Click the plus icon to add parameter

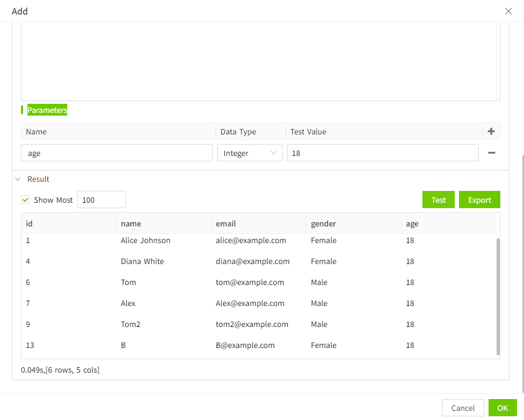tap(491, 131)
